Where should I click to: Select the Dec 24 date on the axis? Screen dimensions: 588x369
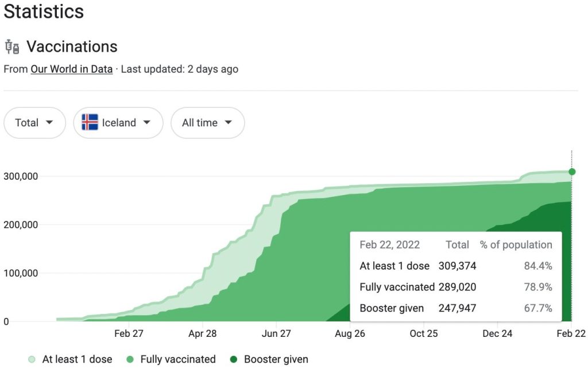pos(497,333)
